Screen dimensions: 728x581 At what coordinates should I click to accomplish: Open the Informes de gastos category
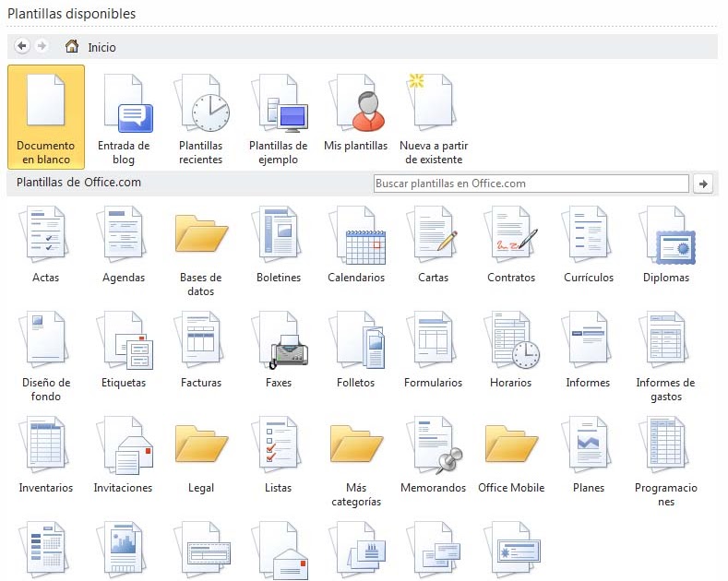tap(666, 356)
